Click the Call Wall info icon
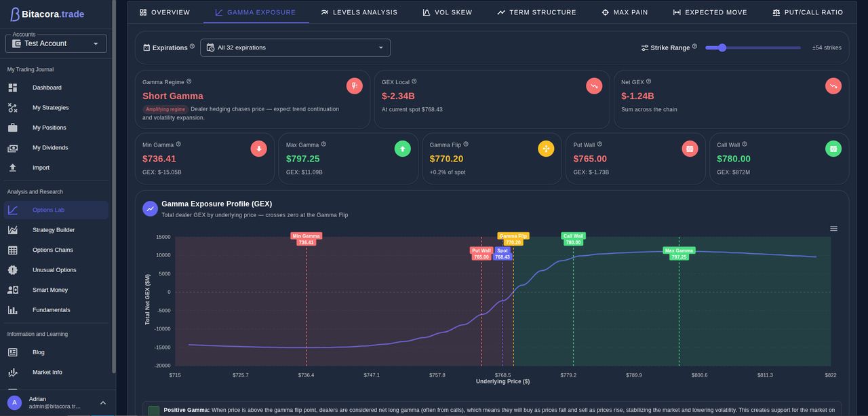The image size is (868, 416). coord(745,144)
